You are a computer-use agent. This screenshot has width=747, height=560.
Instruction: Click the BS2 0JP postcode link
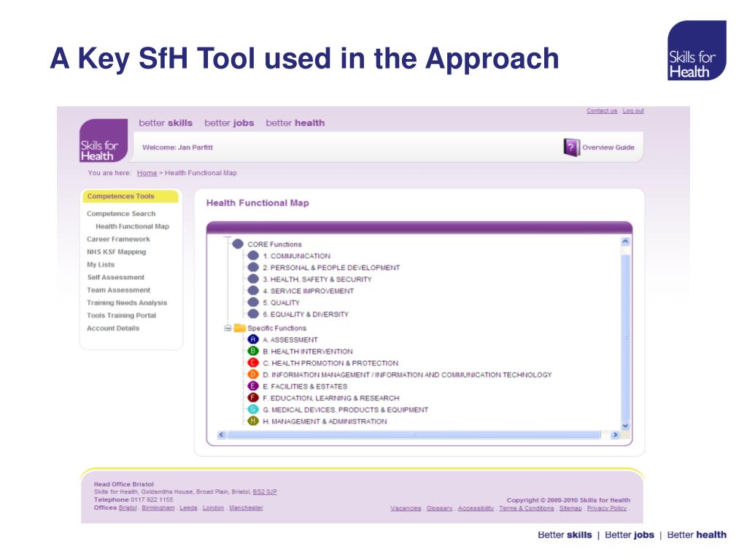click(x=264, y=492)
